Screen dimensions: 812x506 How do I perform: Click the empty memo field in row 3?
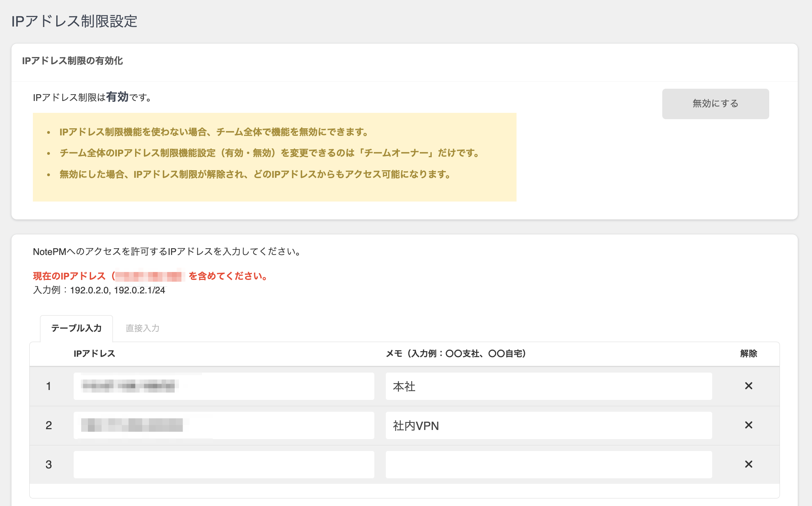coord(549,464)
